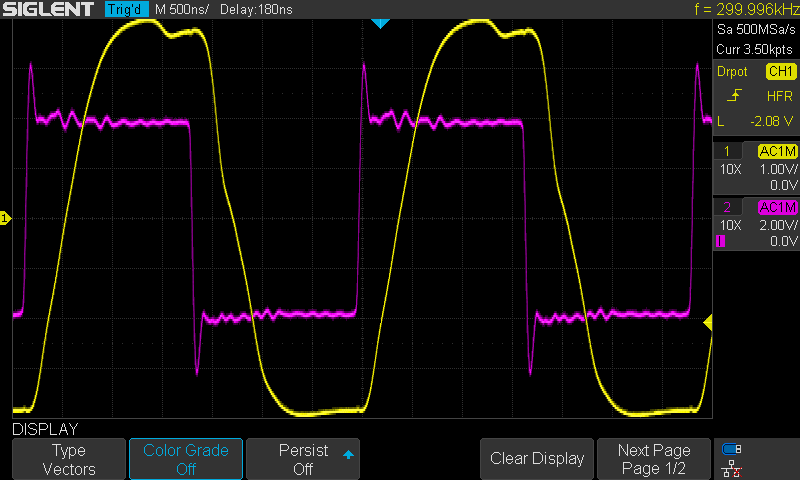Click the CH1 trigger source badge
800x480 pixels.
coord(781,71)
